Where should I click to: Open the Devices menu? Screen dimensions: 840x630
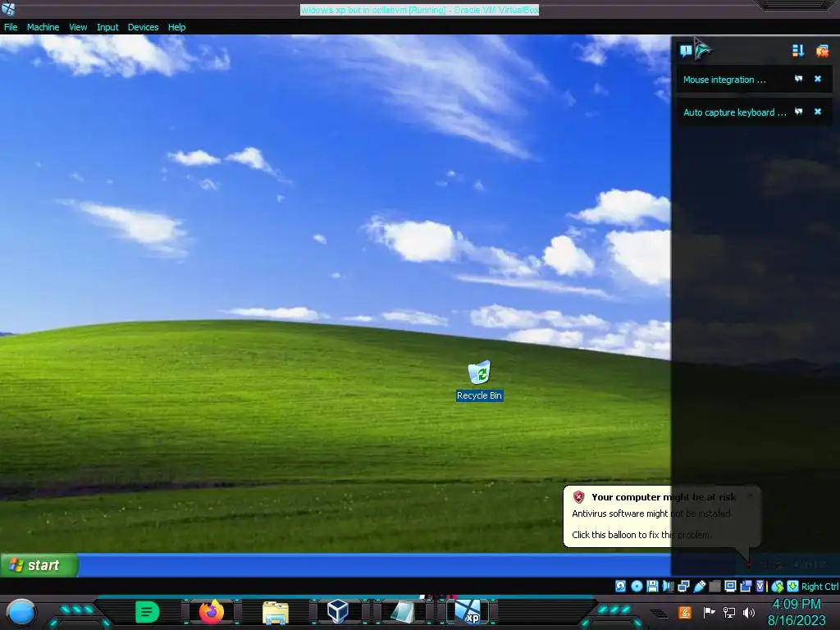pyautogui.click(x=143, y=27)
